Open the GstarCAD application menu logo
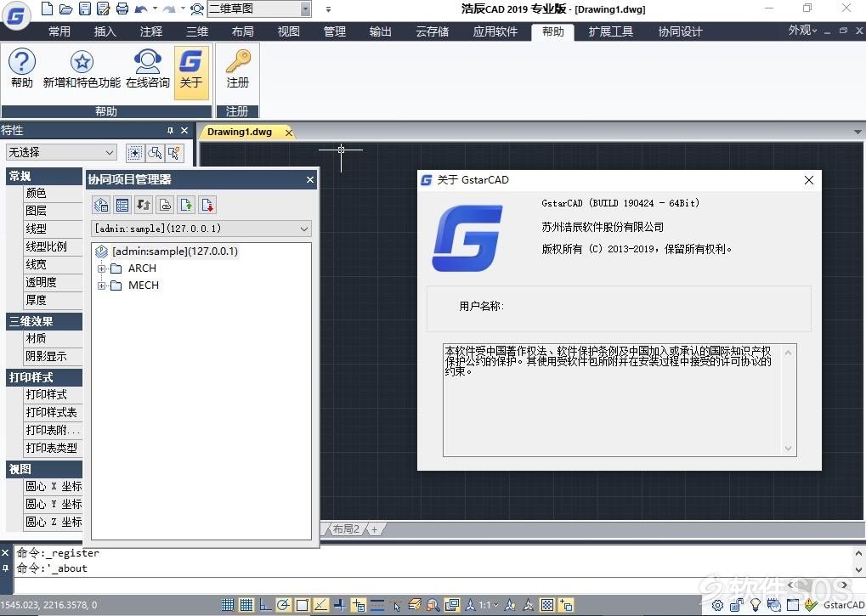This screenshot has width=866, height=616. click(15, 15)
